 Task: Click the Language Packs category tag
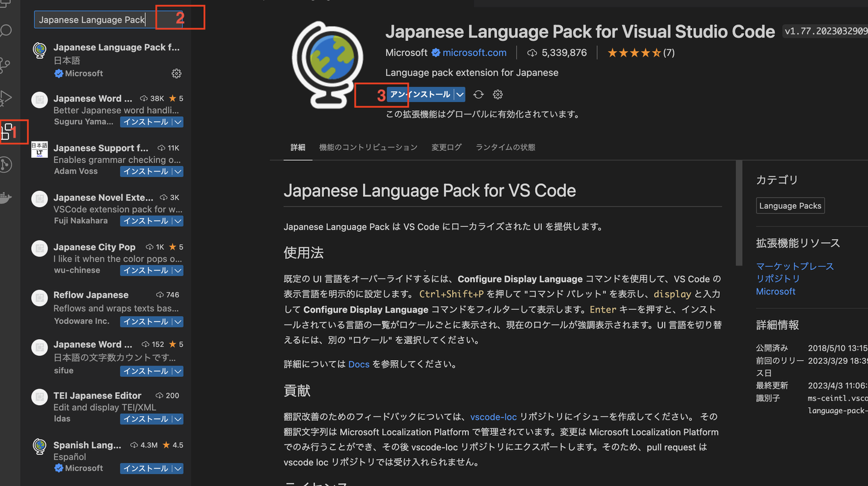coord(790,206)
